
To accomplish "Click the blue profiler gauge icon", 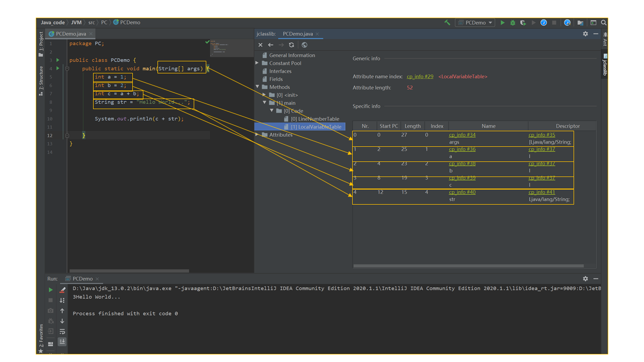I will pyautogui.click(x=544, y=23).
